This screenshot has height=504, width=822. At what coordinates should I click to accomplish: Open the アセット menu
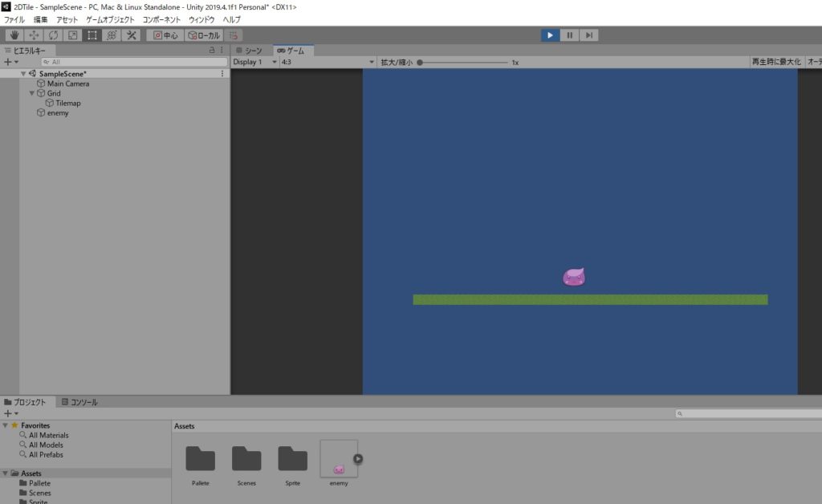[x=67, y=19]
